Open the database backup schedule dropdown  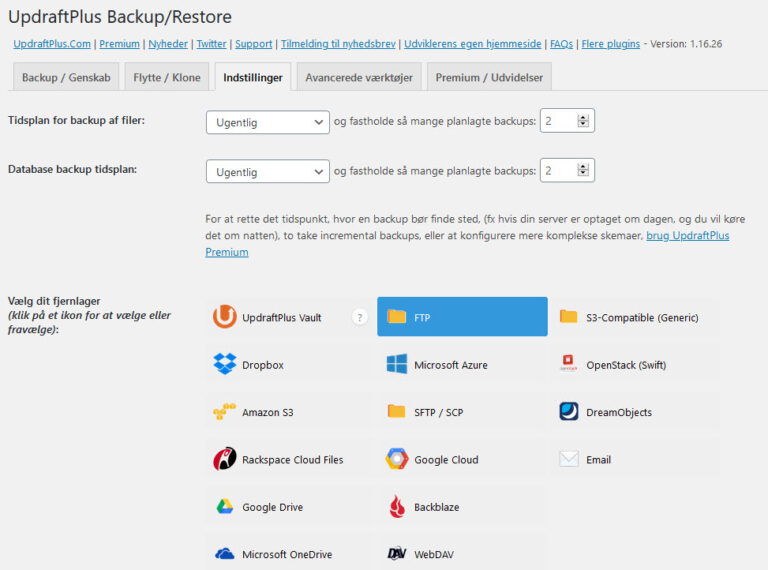click(x=267, y=171)
